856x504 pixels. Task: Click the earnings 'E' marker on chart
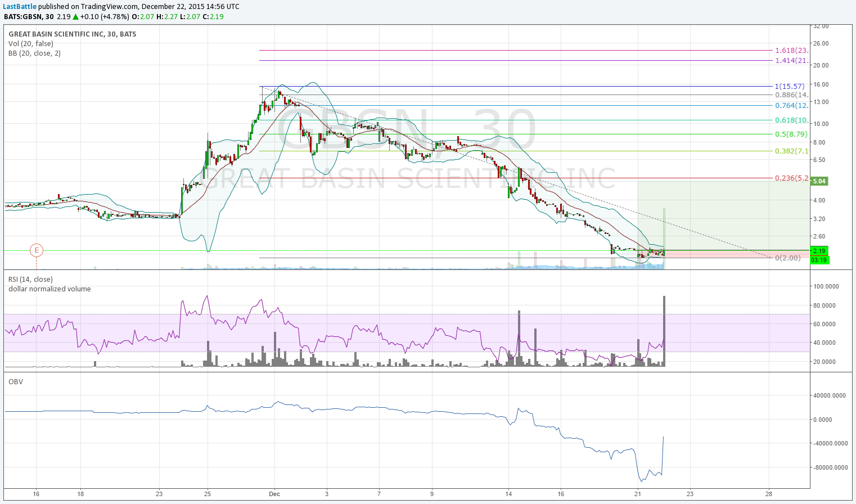click(x=37, y=250)
